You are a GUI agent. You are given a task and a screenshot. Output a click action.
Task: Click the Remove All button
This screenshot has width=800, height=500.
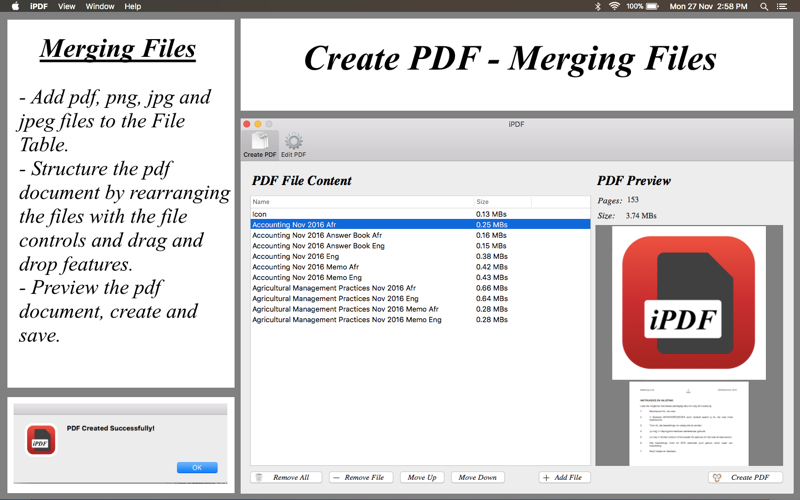286,477
